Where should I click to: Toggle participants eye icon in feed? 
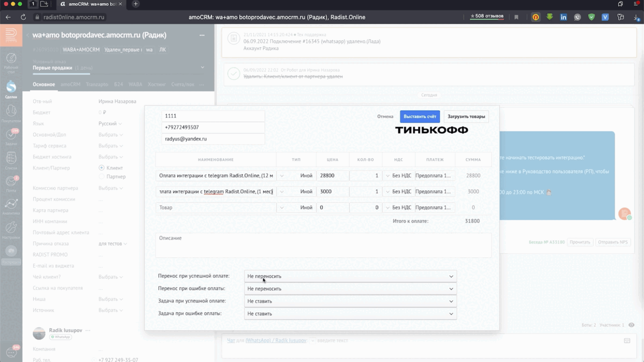tap(632, 325)
